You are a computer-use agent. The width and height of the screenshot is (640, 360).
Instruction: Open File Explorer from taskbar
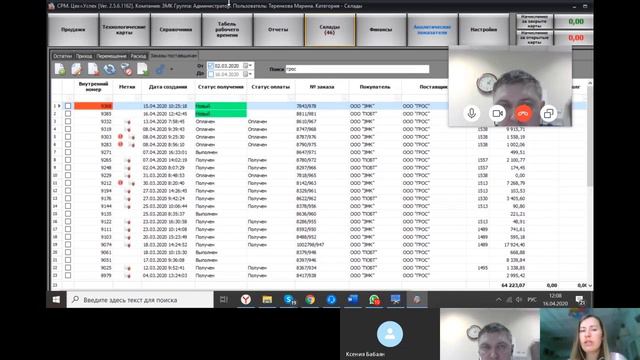(267, 300)
